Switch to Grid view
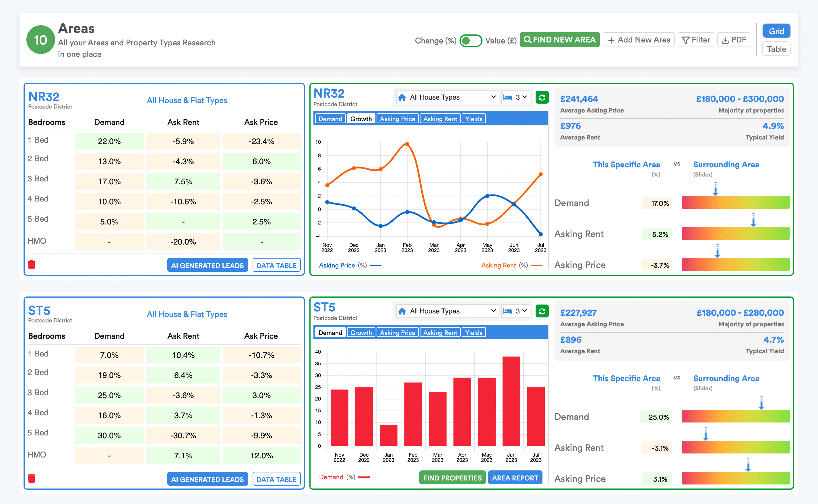This screenshot has width=818, height=504. tap(776, 31)
